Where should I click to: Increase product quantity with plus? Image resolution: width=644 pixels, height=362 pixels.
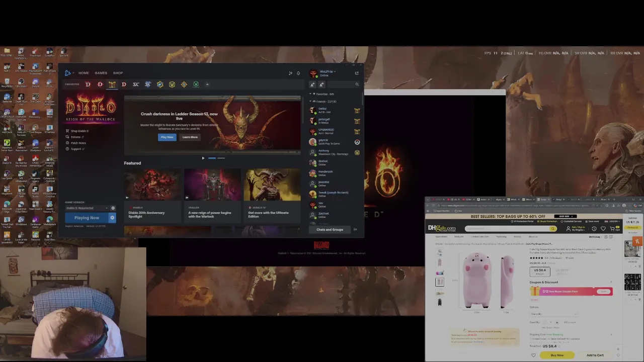tap(557, 322)
